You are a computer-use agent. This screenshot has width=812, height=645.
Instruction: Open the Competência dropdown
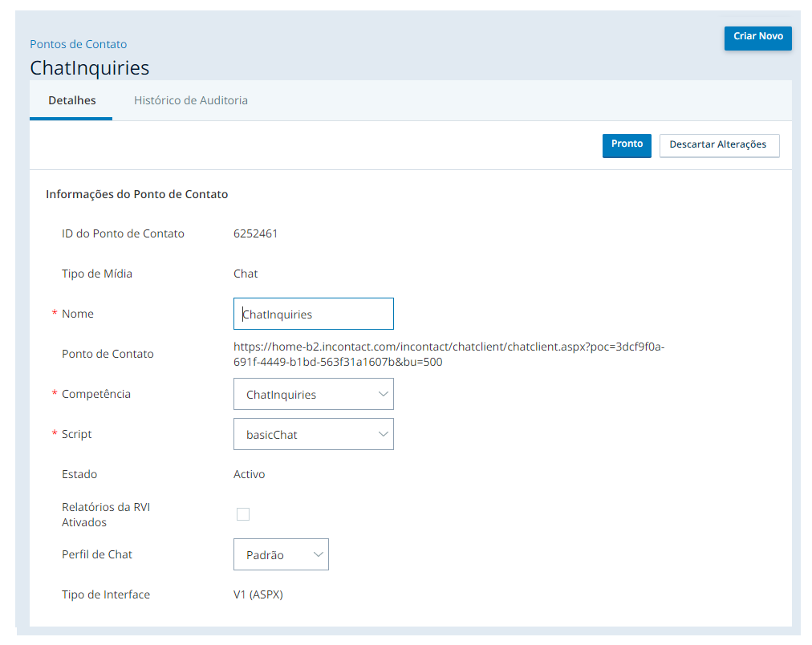[313, 394]
